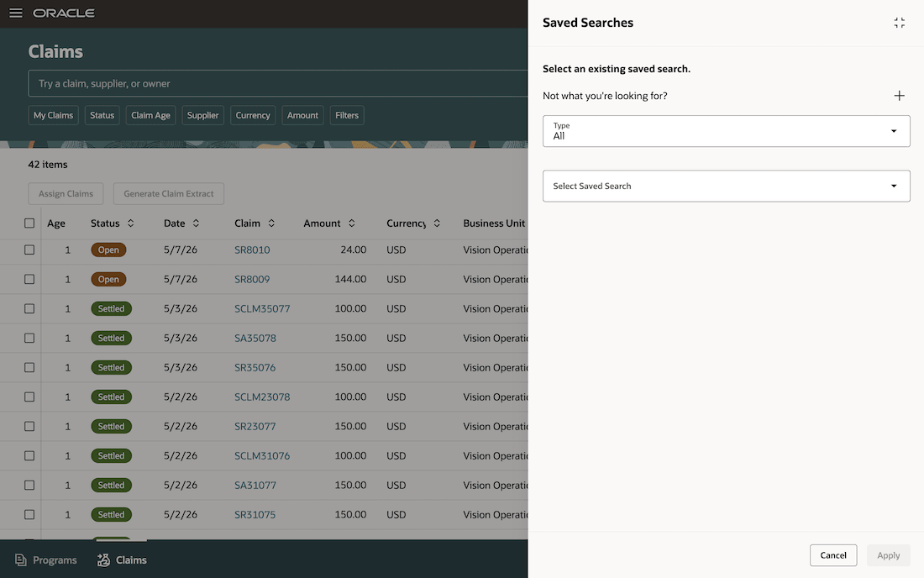This screenshot has height=578, width=924.
Task: Check the row for claim SR23077
Action: [x=29, y=427]
